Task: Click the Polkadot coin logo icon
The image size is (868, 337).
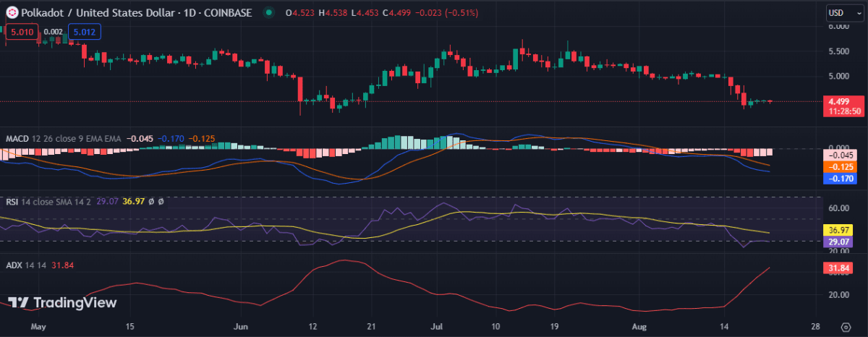Action: click(x=12, y=12)
